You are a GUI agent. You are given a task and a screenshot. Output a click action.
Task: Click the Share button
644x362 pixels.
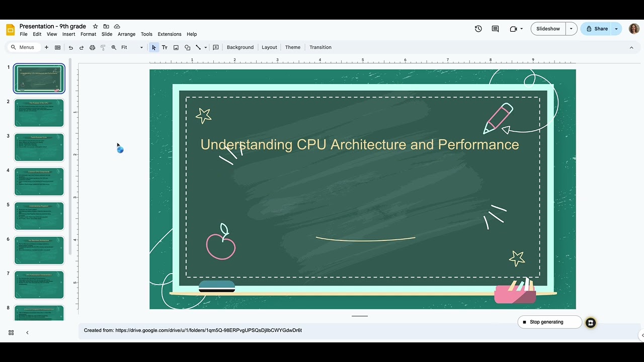coord(596,29)
